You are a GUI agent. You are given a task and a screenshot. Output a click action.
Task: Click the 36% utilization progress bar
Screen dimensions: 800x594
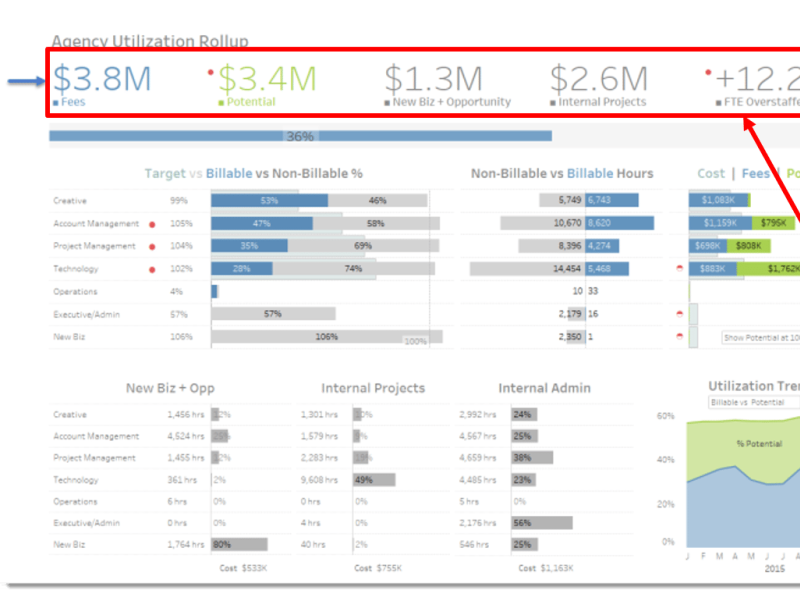(300, 135)
